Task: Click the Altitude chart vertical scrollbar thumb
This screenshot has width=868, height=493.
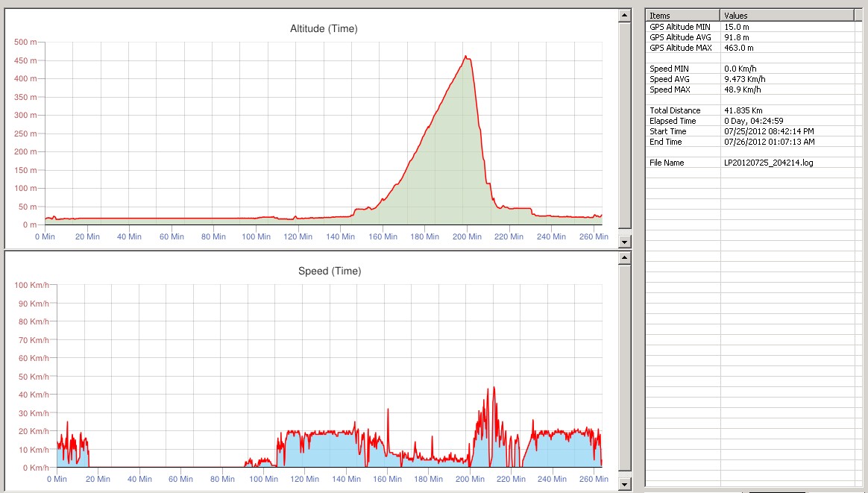Action: [625, 125]
